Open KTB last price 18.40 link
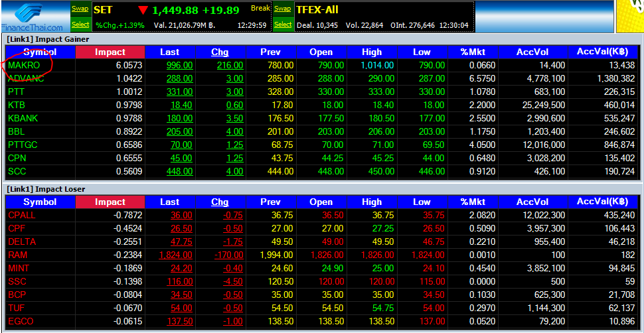The height and width of the screenshot is (333, 644). tap(181, 105)
